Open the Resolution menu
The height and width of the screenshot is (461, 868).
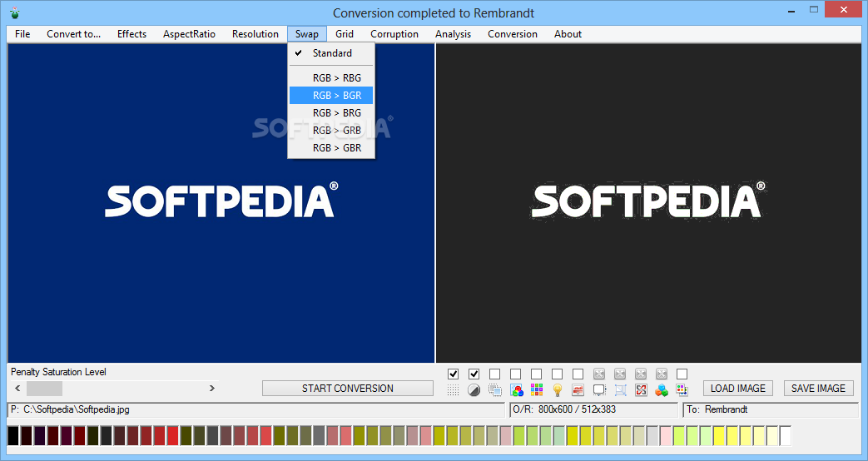click(255, 34)
